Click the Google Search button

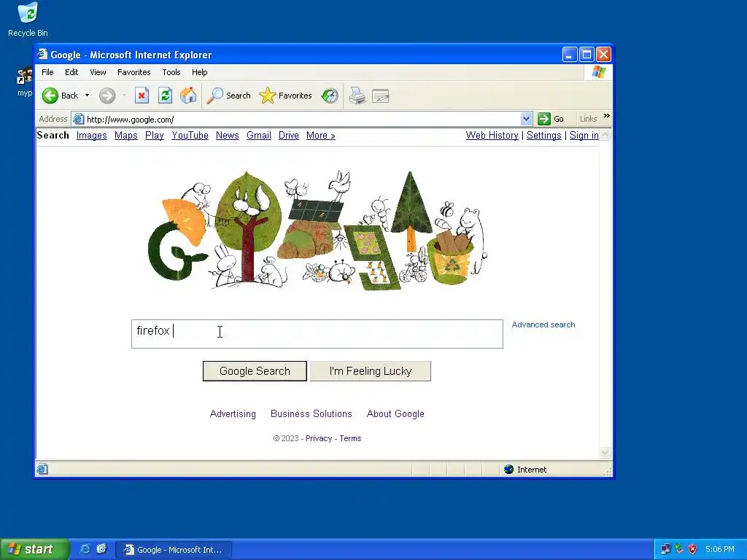click(255, 371)
